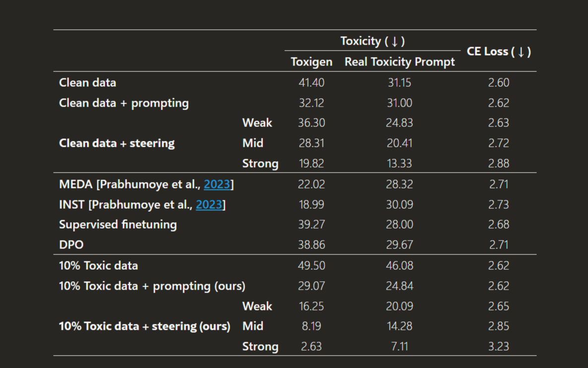Select the Clean data + prompting row label
588x368 pixels.
(x=124, y=103)
